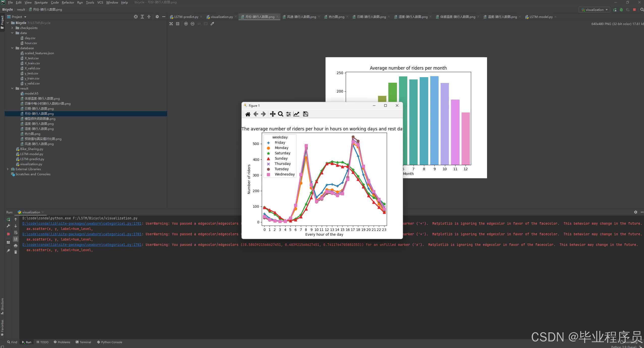The image size is (644, 348).
Task: Expand the checkpoints folder
Action: click(x=12, y=28)
